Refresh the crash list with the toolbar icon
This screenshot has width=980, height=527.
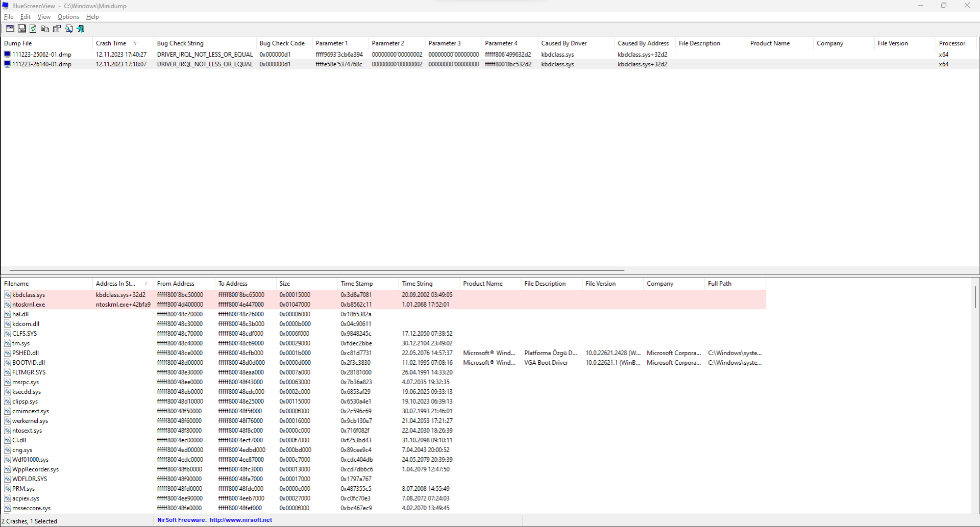33,29
